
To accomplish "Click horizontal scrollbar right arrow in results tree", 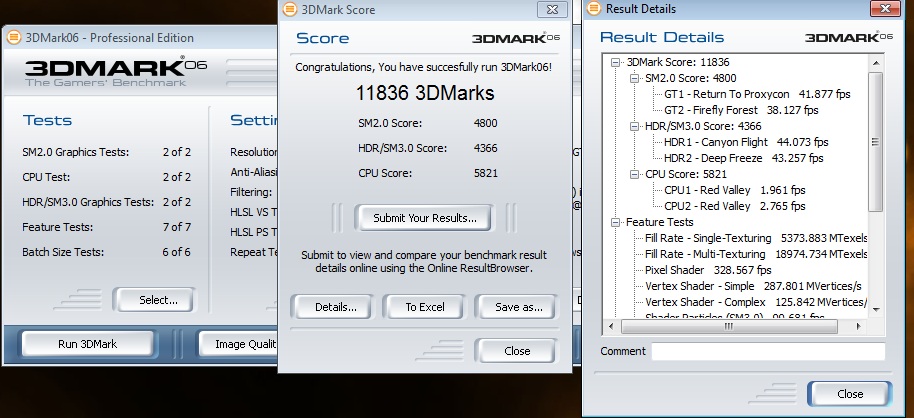I will pyautogui.click(x=859, y=326).
